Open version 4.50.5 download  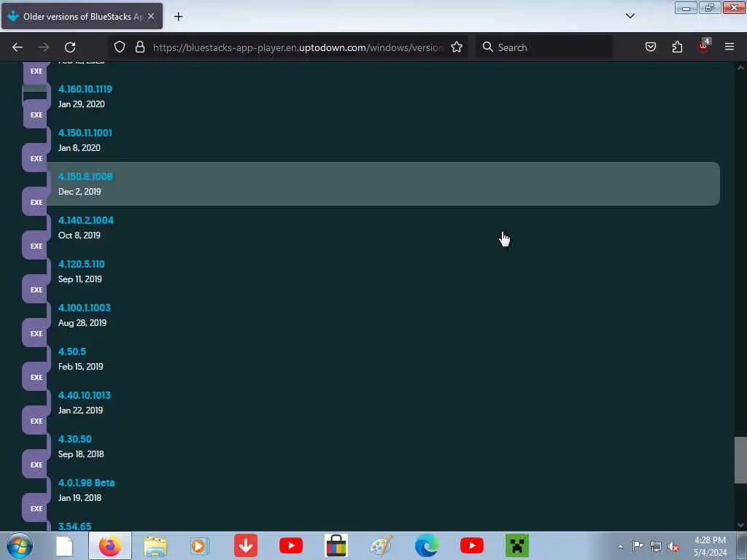point(72,352)
